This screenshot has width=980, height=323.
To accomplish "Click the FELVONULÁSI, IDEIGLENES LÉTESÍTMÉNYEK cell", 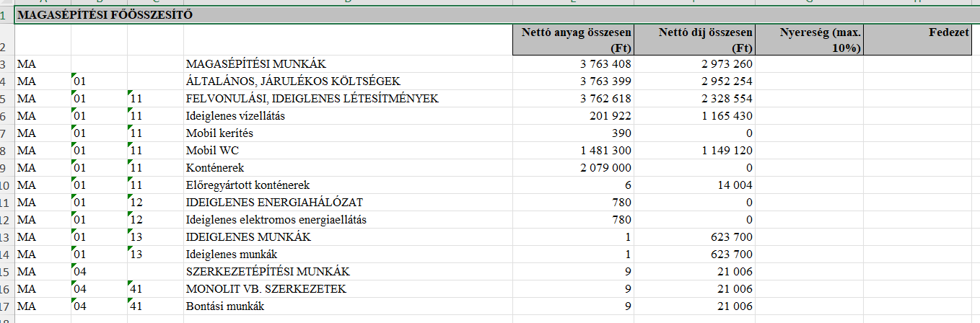I will (x=312, y=99).
